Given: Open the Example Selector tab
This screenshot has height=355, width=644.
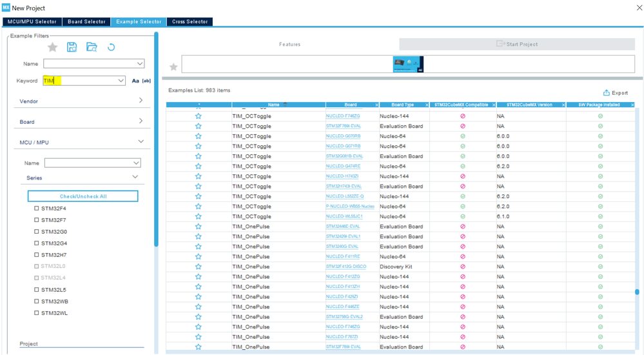Looking at the screenshot, I should coord(139,21).
